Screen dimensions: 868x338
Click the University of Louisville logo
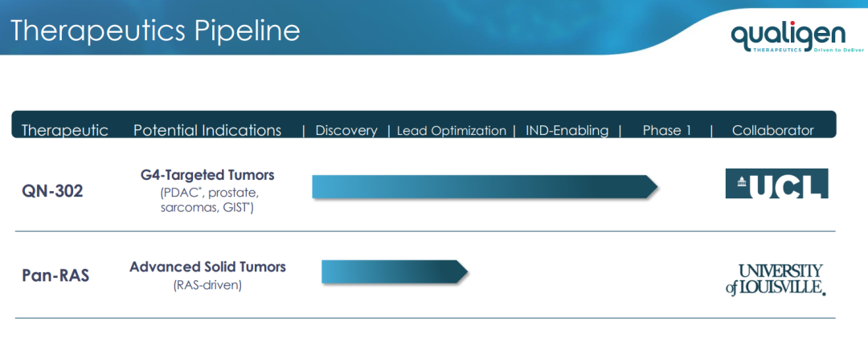pyautogui.click(x=776, y=279)
